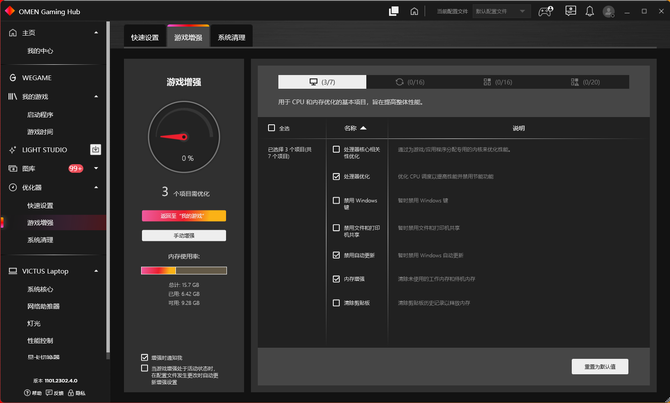This screenshot has width=670, height=403.
Task: Click the multi-window icon in top bar
Action: 394,12
